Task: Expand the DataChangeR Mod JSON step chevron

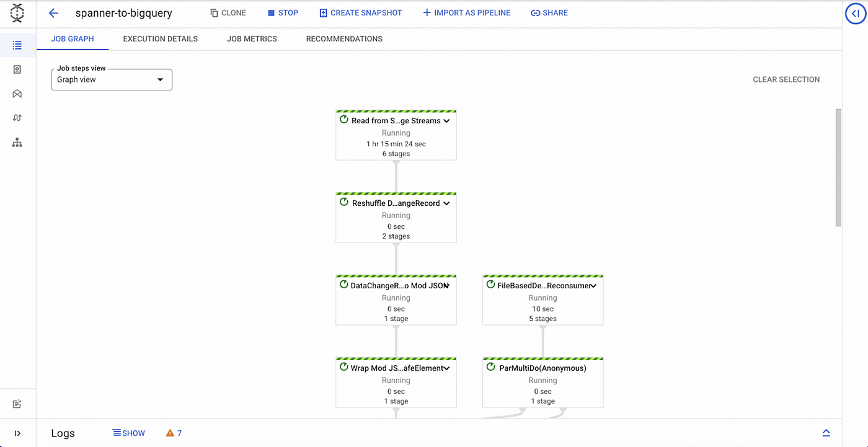Action: tap(446, 286)
